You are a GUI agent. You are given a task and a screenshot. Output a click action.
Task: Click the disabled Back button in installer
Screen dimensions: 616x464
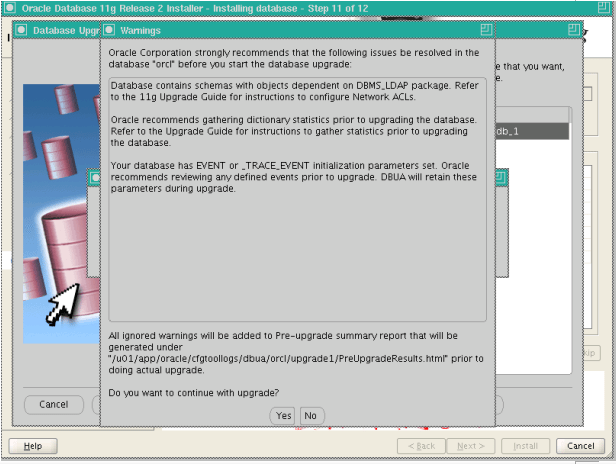pyautogui.click(x=421, y=446)
